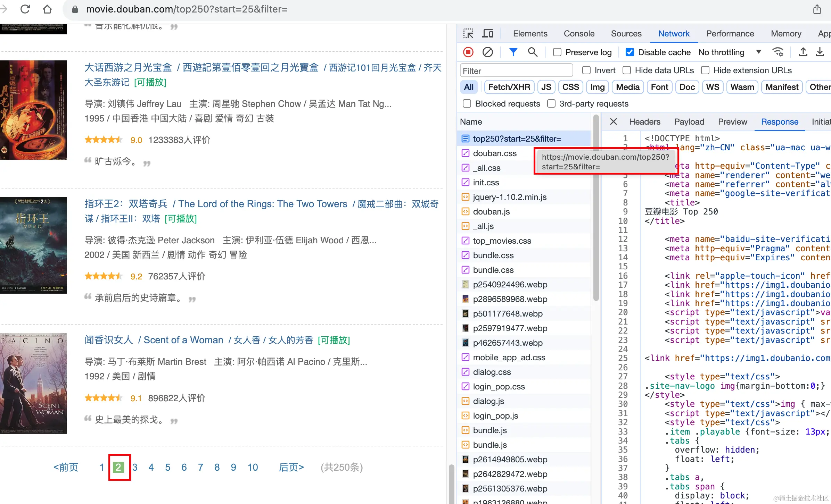
Task: Open the Sources tab
Action: click(x=626, y=34)
